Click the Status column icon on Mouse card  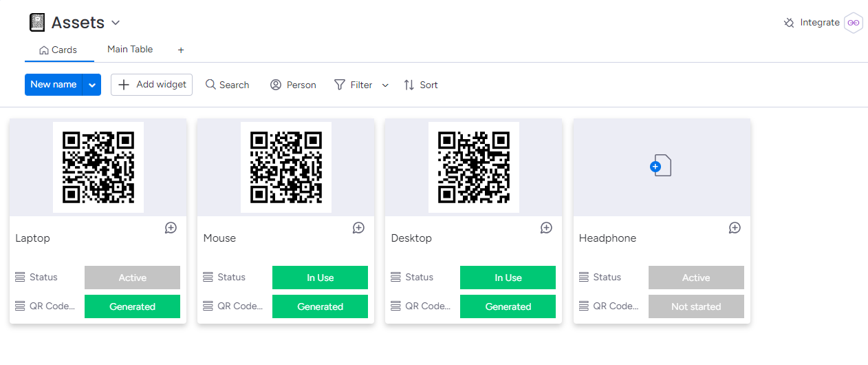point(208,277)
